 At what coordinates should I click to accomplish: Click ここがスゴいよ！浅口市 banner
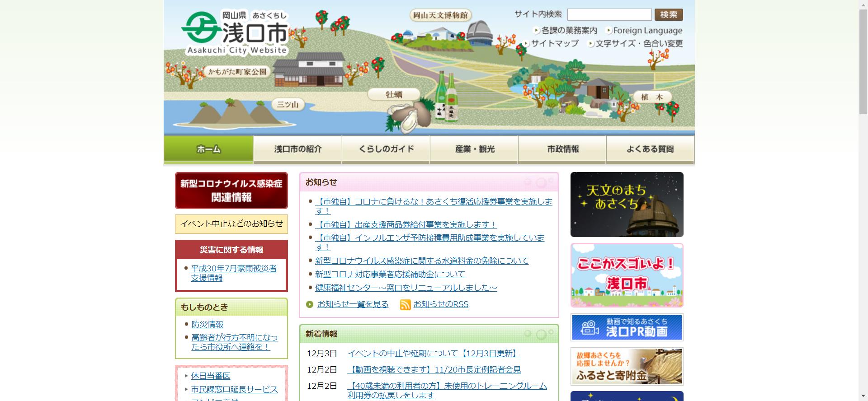(627, 275)
